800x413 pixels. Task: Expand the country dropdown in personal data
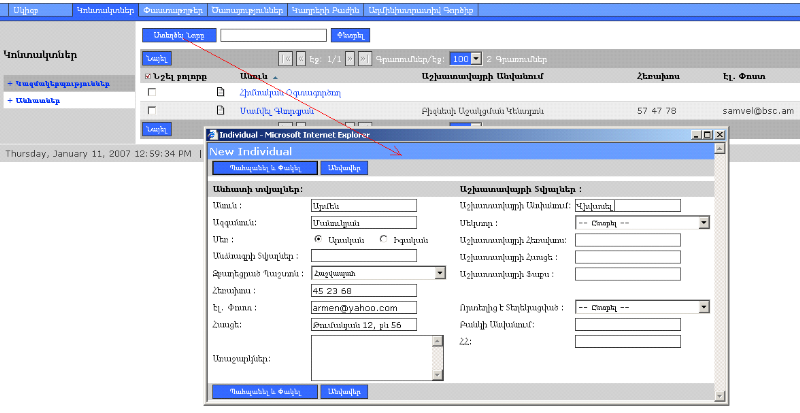pyautogui.click(x=440, y=272)
